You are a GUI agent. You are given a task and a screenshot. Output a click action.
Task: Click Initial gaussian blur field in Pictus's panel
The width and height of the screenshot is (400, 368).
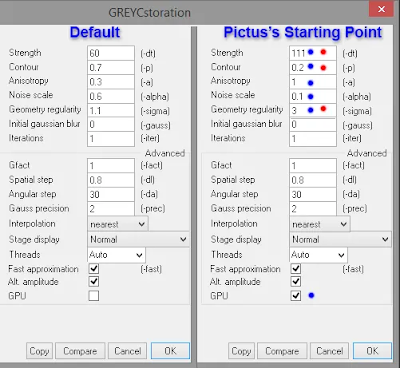pyautogui.click(x=313, y=125)
